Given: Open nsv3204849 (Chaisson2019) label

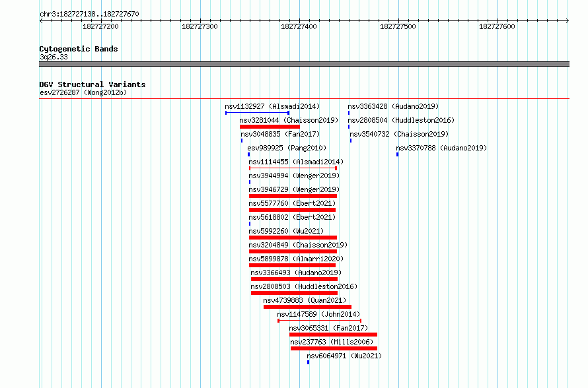Looking at the screenshot, I should tap(298, 245).
